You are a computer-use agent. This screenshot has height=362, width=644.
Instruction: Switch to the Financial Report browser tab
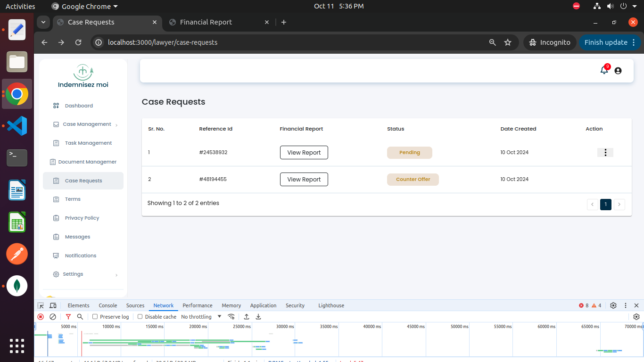(206, 22)
